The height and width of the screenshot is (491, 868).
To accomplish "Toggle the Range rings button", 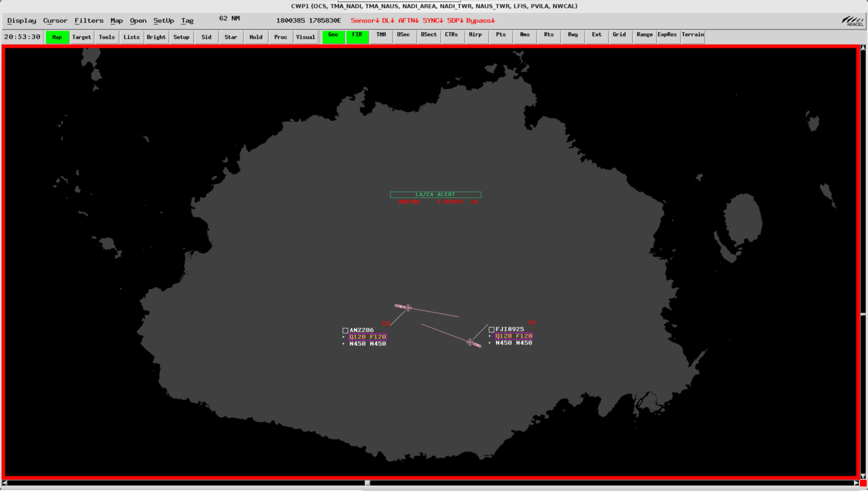I will click(x=645, y=37).
